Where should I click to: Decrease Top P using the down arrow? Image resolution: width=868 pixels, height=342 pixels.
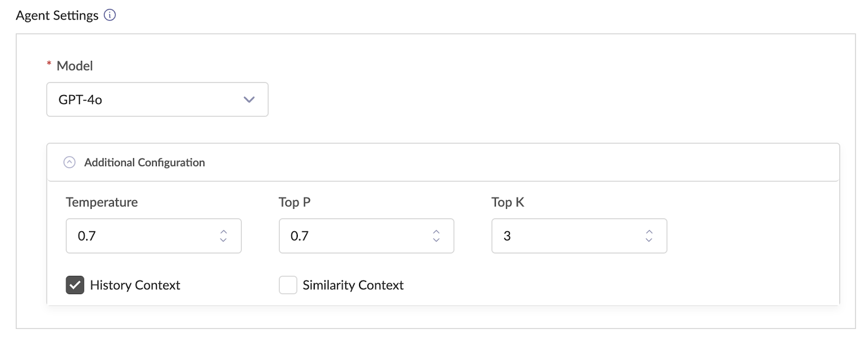click(436, 240)
